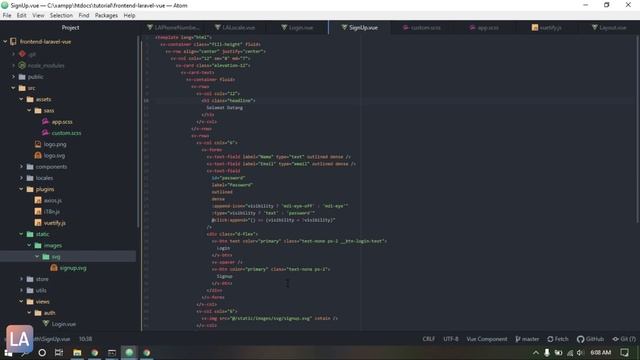Collapse the views folder chevron
This screenshot has height=360, width=640.
tap(21, 302)
